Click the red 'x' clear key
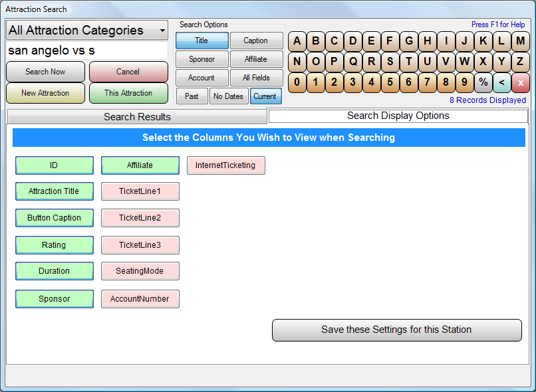 tap(520, 83)
